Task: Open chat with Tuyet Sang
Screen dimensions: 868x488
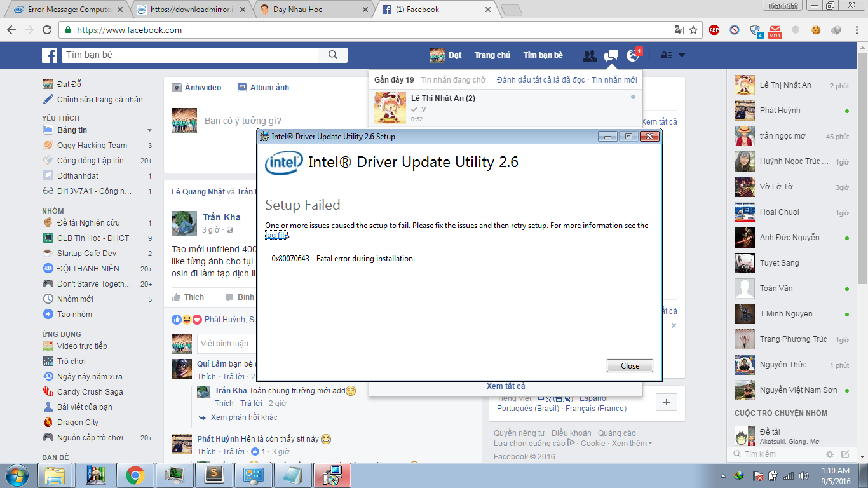Action: tap(792, 263)
